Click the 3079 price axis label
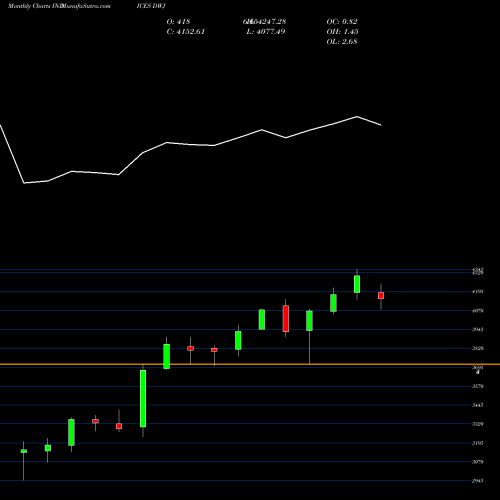 (x=478, y=462)
